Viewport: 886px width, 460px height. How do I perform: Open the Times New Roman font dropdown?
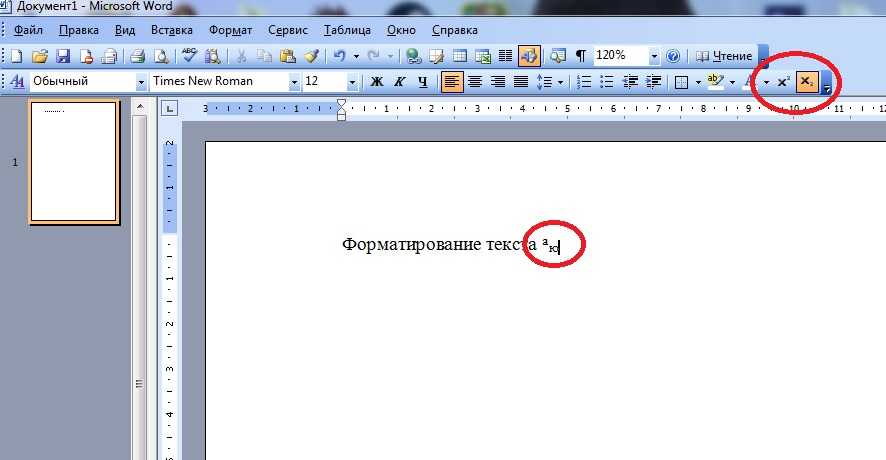(x=295, y=82)
